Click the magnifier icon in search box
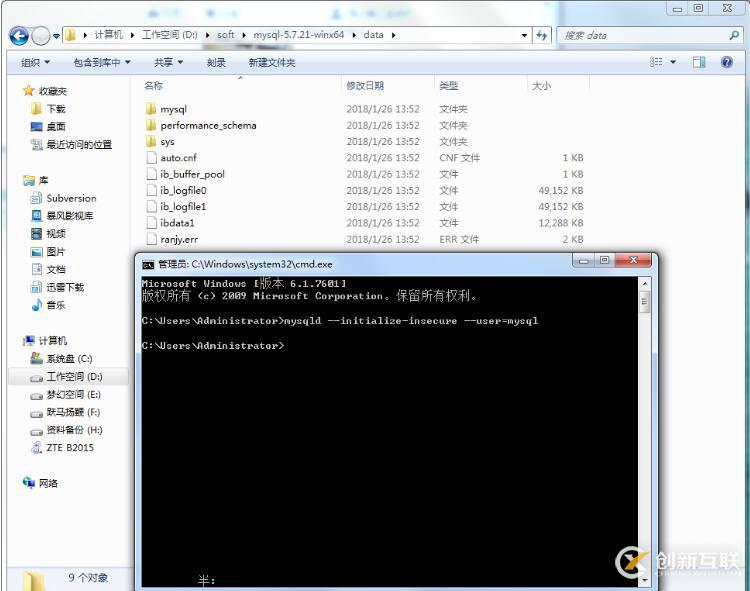 pos(734,35)
